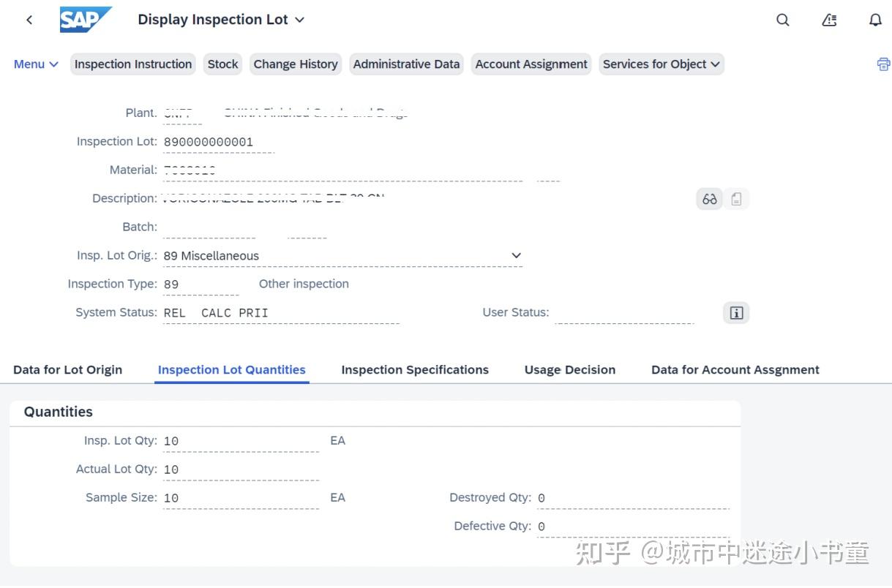Screen dimensions: 892x588
Task: Expand the Services for Object dropdown
Action: pos(661,64)
